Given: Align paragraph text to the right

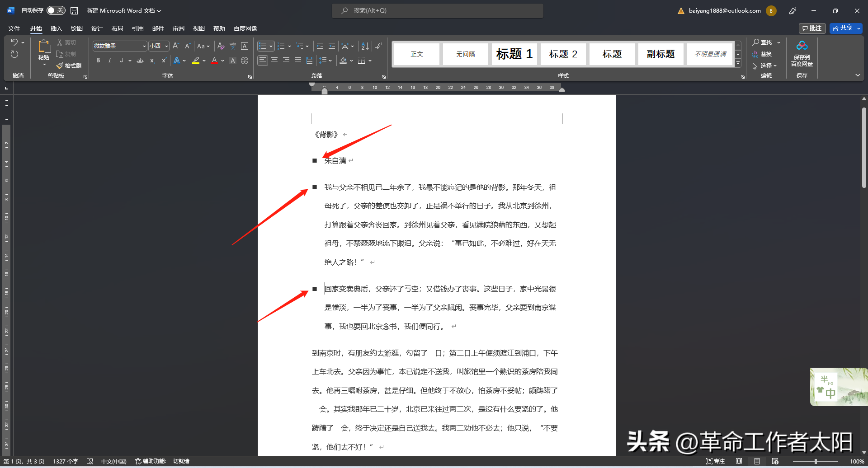Looking at the screenshot, I should [x=286, y=61].
